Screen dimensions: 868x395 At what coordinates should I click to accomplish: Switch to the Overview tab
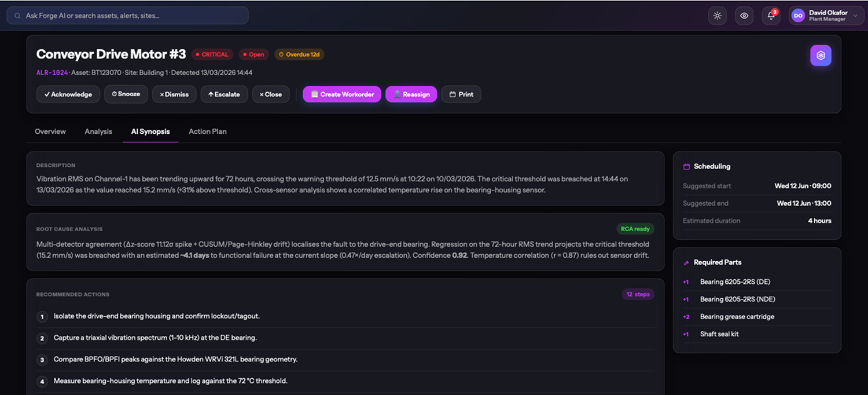50,131
